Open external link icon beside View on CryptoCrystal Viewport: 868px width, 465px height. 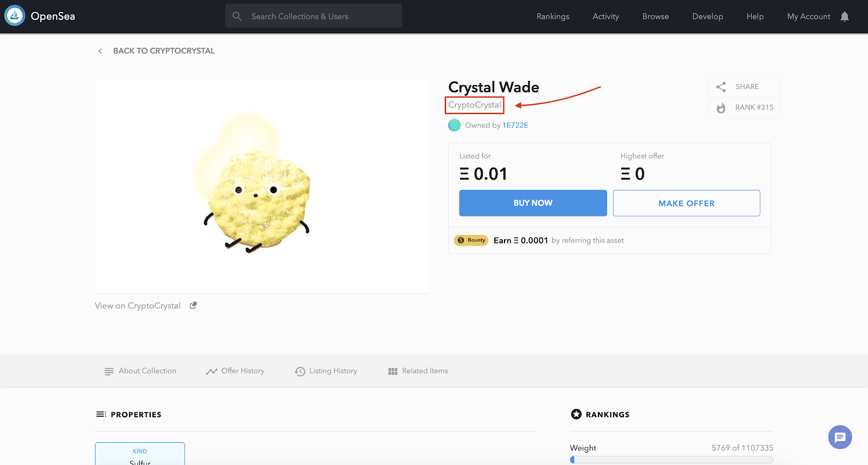193,305
